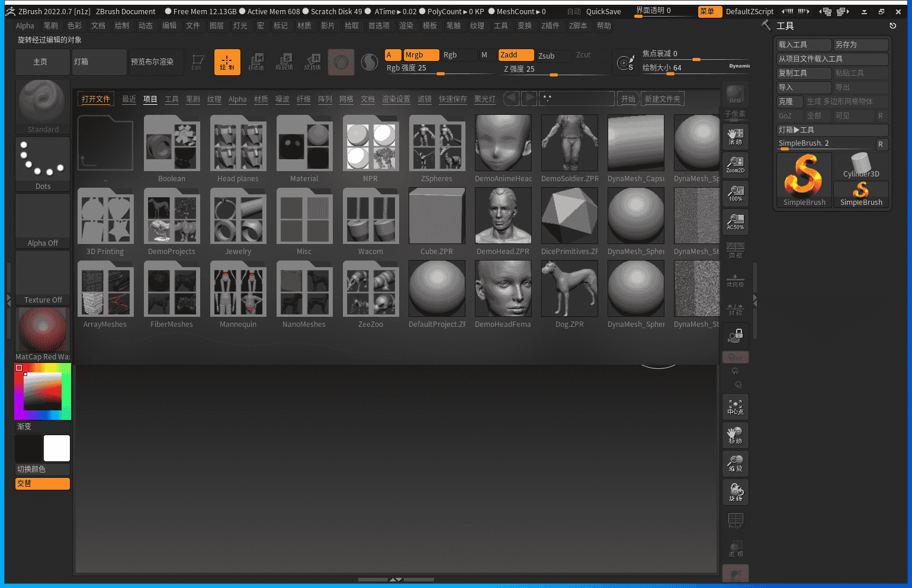
Task: Click the BPR render icon in the right shelf
Action: point(735,94)
